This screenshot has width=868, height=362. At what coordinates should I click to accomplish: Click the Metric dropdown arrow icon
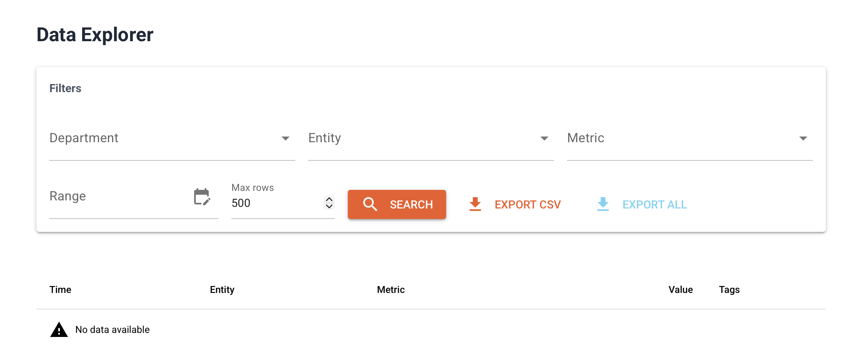tap(804, 138)
